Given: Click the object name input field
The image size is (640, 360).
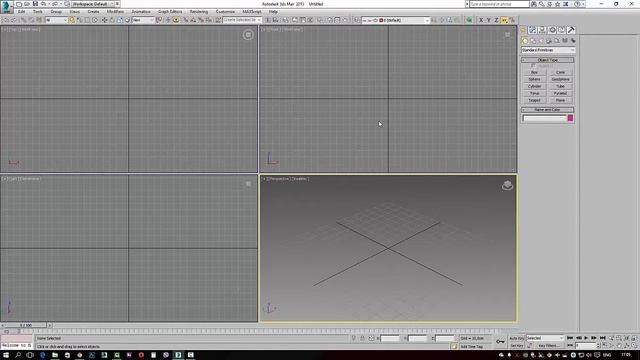Looking at the screenshot, I should 544,118.
